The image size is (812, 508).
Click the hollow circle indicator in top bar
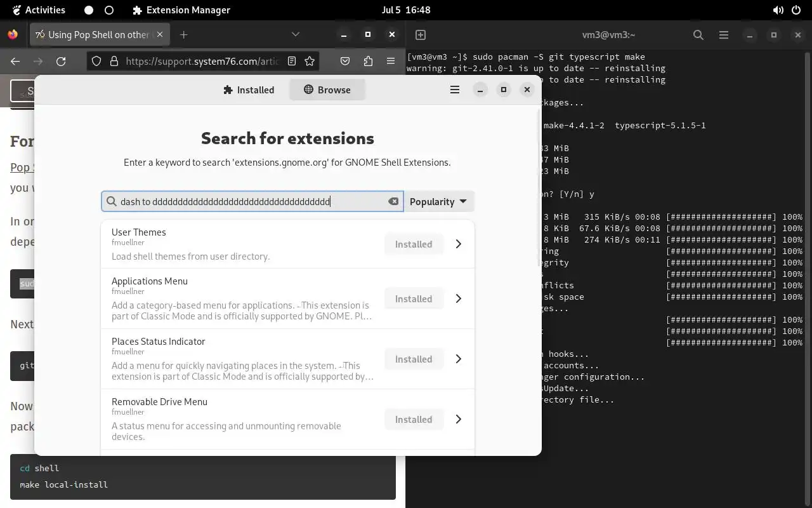[x=109, y=10]
